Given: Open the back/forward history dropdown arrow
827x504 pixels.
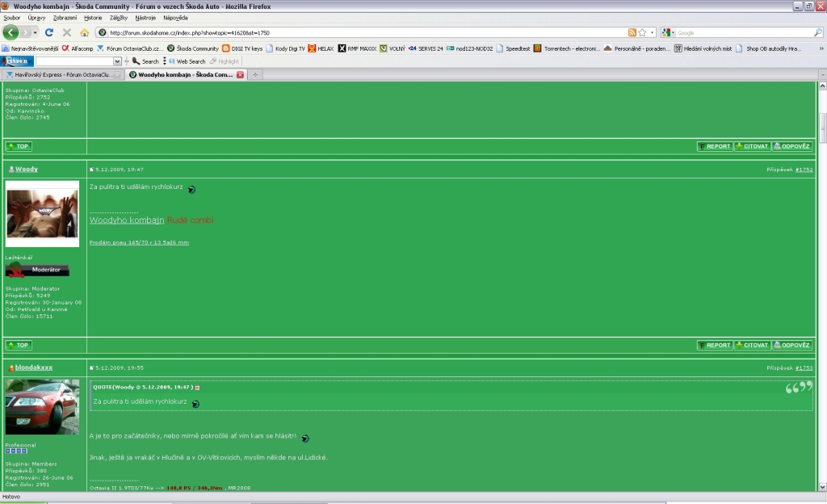Looking at the screenshot, I should (x=35, y=32).
